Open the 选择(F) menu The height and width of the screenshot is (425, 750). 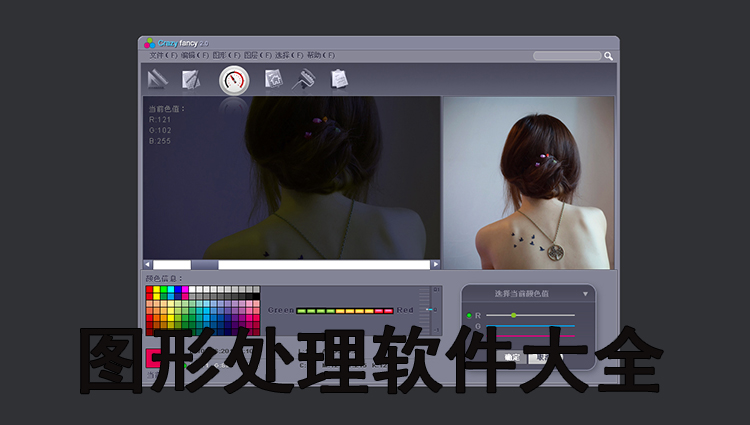point(289,55)
